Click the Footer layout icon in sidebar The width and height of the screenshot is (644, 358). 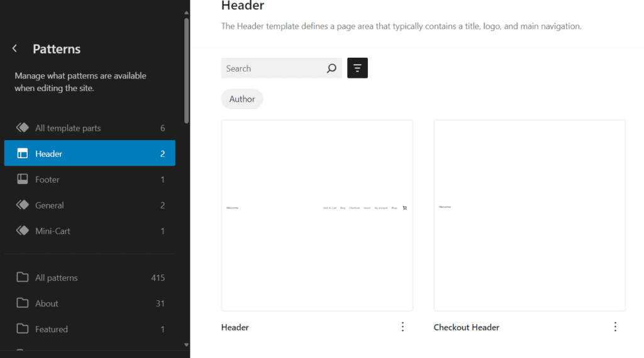point(22,179)
